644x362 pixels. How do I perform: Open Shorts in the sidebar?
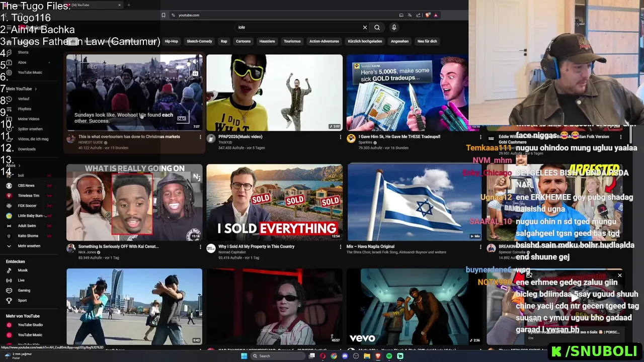pos(23,52)
